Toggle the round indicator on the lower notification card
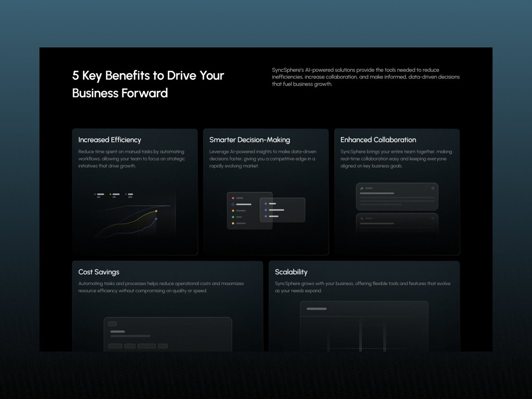The height and width of the screenshot is (399, 532). click(433, 219)
